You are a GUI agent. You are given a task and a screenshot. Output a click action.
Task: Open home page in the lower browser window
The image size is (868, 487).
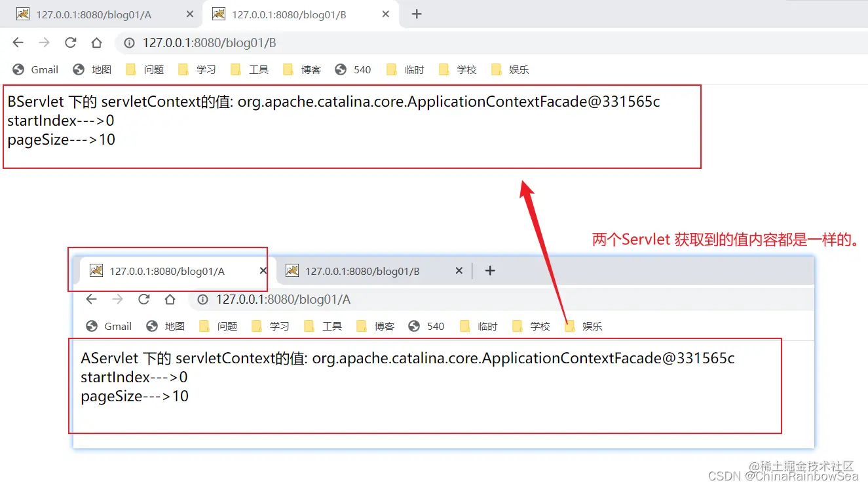pyautogui.click(x=170, y=299)
